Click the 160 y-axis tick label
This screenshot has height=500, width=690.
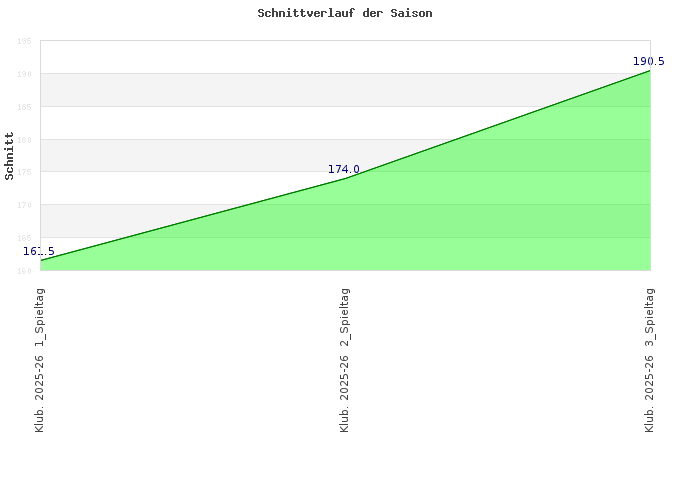click(x=25, y=270)
